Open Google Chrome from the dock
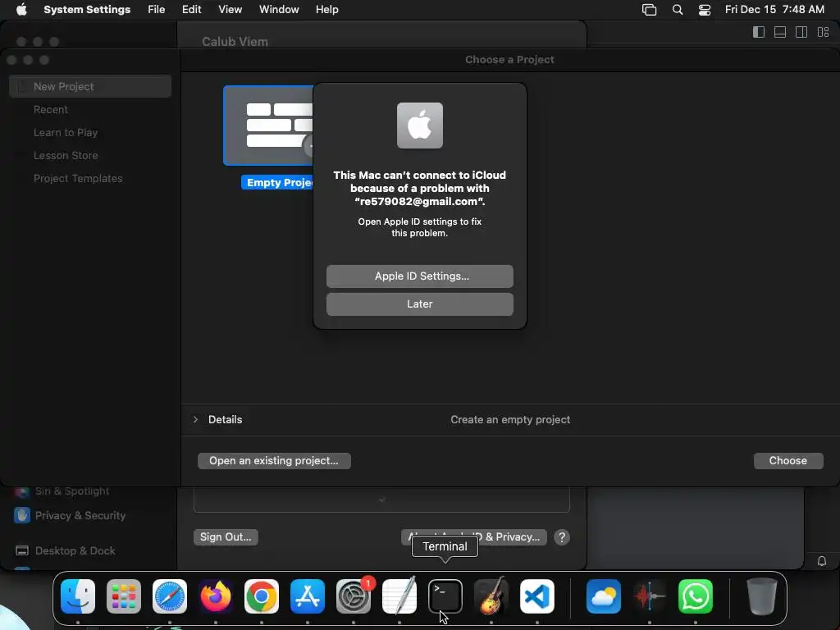840x630 pixels. (262, 596)
